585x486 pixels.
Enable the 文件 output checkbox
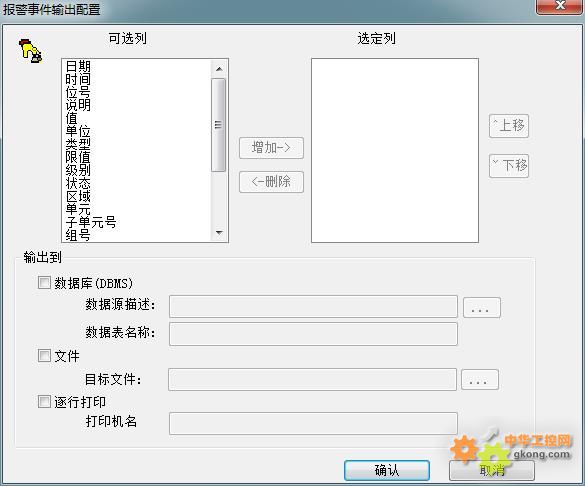(x=44, y=355)
